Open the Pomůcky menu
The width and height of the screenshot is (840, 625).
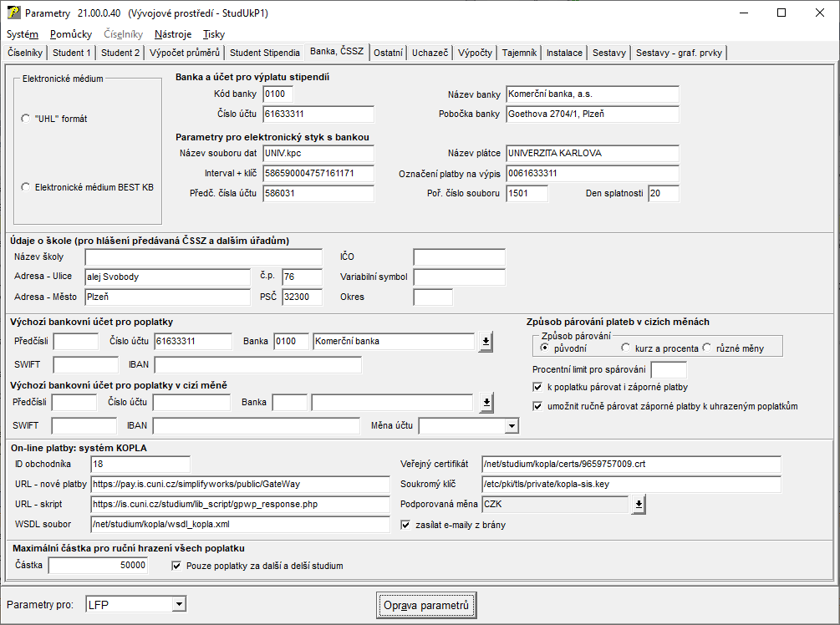pyautogui.click(x=71, y=34)
